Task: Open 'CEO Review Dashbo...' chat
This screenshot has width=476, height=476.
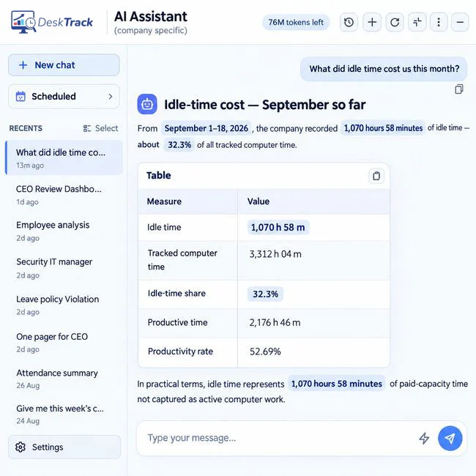Action: 64,194
